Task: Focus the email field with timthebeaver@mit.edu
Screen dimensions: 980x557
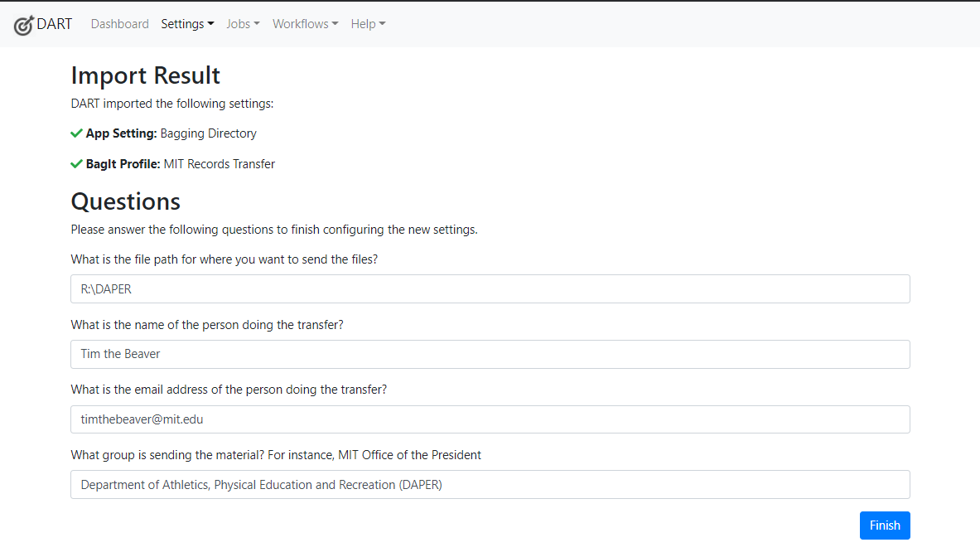Action: (x=490, y=419)
